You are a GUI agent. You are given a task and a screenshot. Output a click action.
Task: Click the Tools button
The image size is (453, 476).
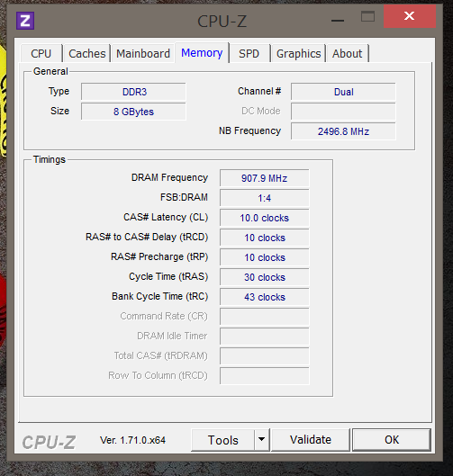pyautogui.click(x=223, y=440)
